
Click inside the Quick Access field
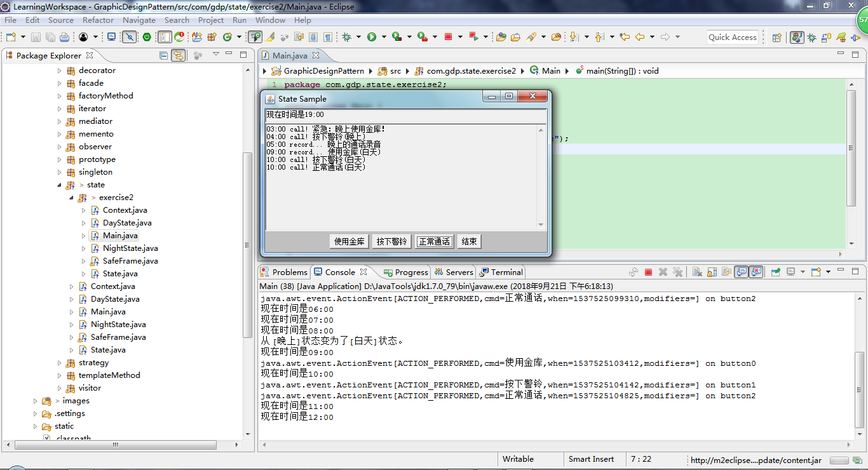point(732,37)
